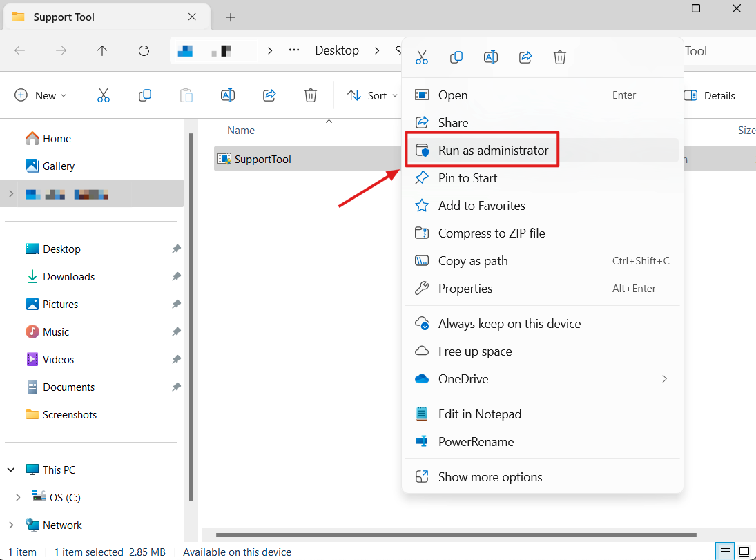Collapse the This PC tree node
Image resolution: width=756 pixels, height=560 pixels.
[x=11, y=470]
